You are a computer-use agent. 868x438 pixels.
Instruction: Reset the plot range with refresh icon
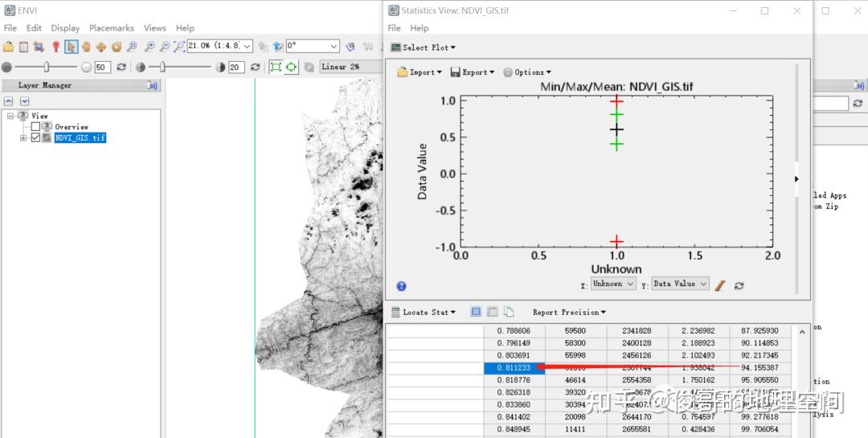[x=739, y=284]
